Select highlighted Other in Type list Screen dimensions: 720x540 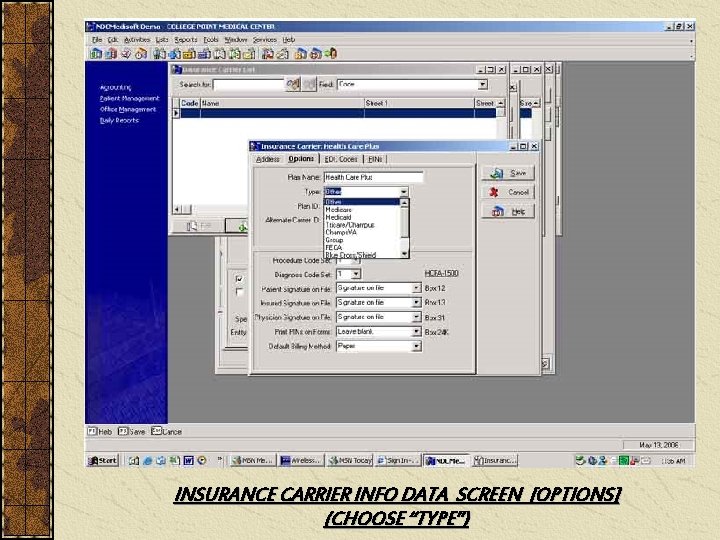[362, 202]
